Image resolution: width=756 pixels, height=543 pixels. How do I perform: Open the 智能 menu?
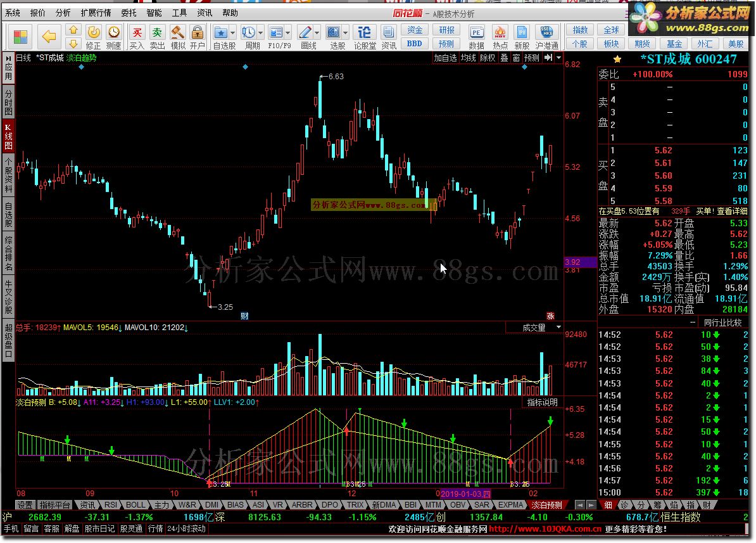154,13
